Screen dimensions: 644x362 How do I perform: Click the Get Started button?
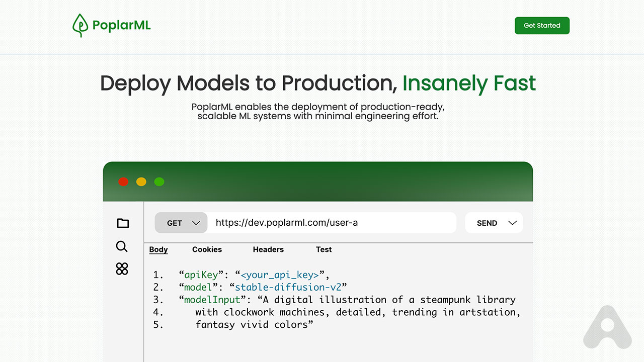coord(542,25)
